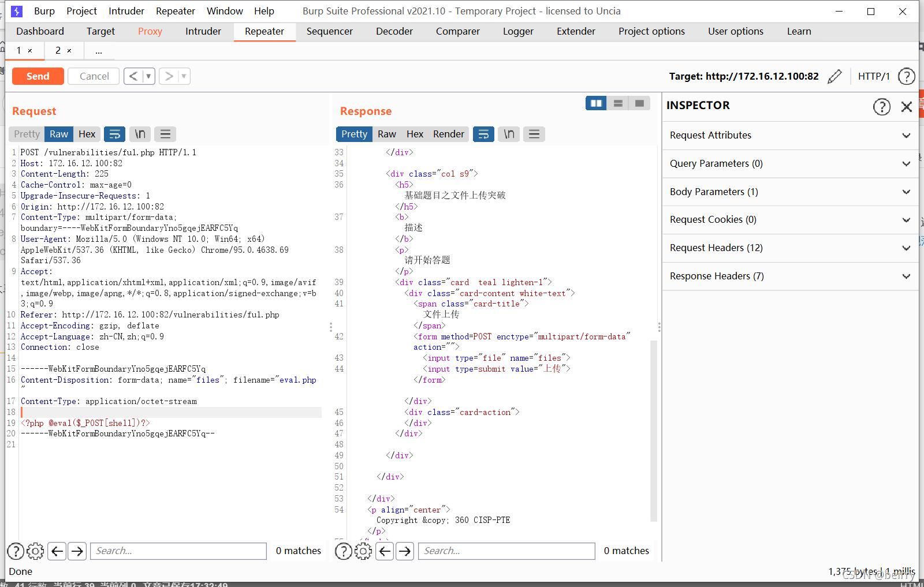Click in the Request search field
The image size is (924, 587).
point(178,551)
